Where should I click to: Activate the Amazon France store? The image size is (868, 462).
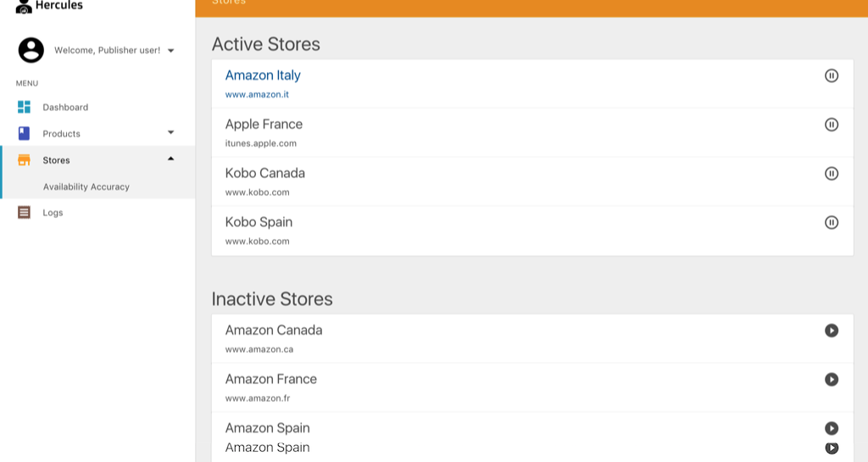click(832, 380)
